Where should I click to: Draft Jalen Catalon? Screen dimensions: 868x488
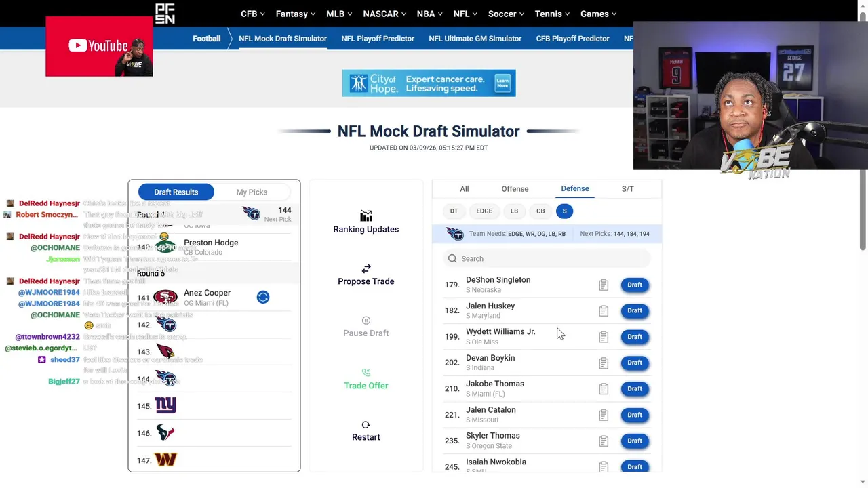(x=635, y=415)
